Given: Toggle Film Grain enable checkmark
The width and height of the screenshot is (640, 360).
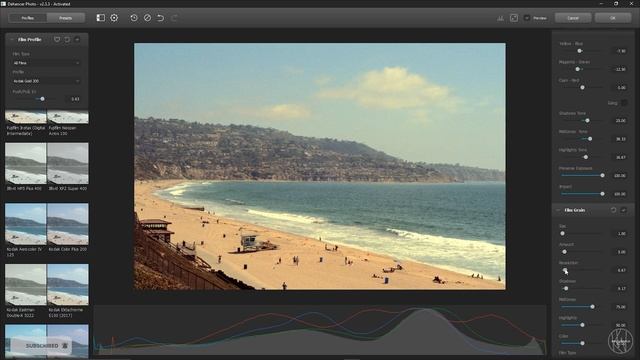Looking at the screenshot, I should [x=624, y=210].
